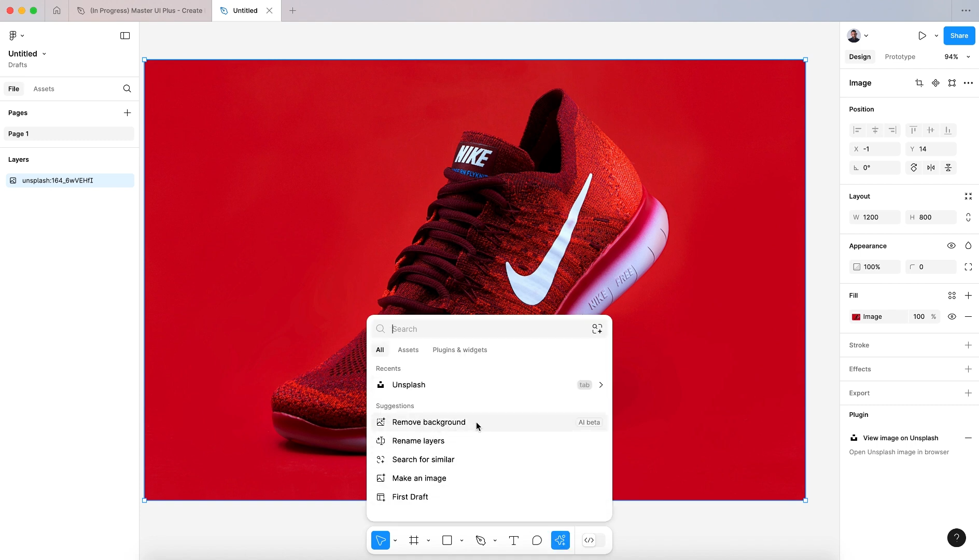This screenshot has width=979, height=560.
Task: Align vertical centers icon
Action: pyautogui.click(x=931, y=130)
